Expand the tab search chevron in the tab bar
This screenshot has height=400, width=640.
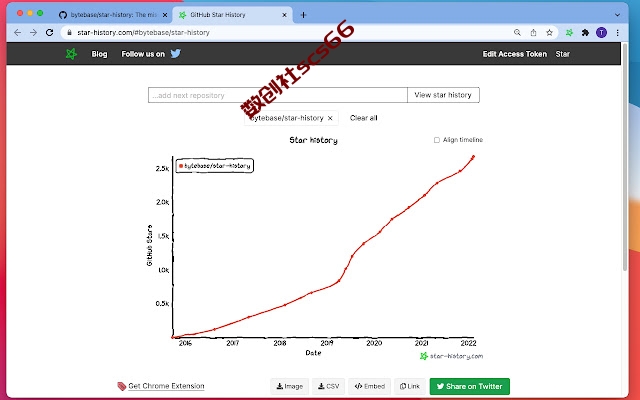click(x=617, y=15)
